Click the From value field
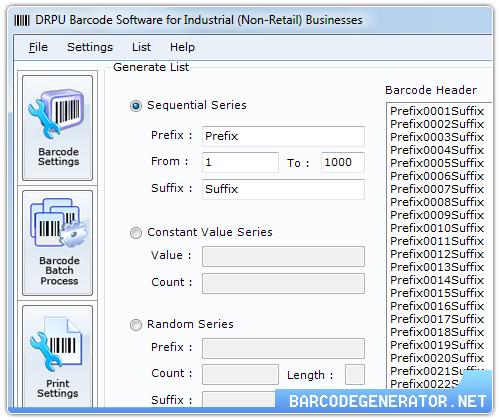500x420 pixels. click(240, 162)
